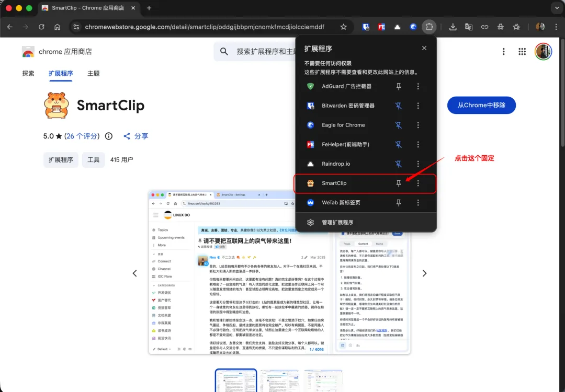Close the SmartClip browser tab
The height and width of the screenshot is (392, 565).
pyautogui.click(x=133, y=8)
